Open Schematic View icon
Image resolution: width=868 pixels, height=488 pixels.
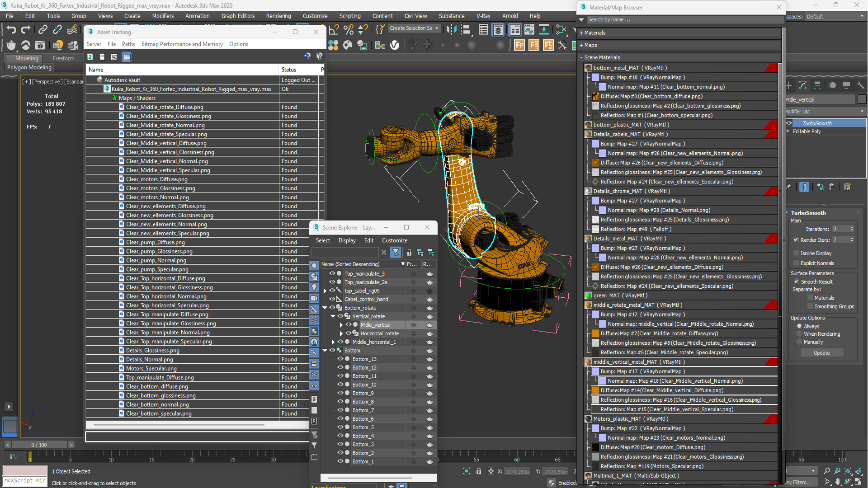(544, 30)
